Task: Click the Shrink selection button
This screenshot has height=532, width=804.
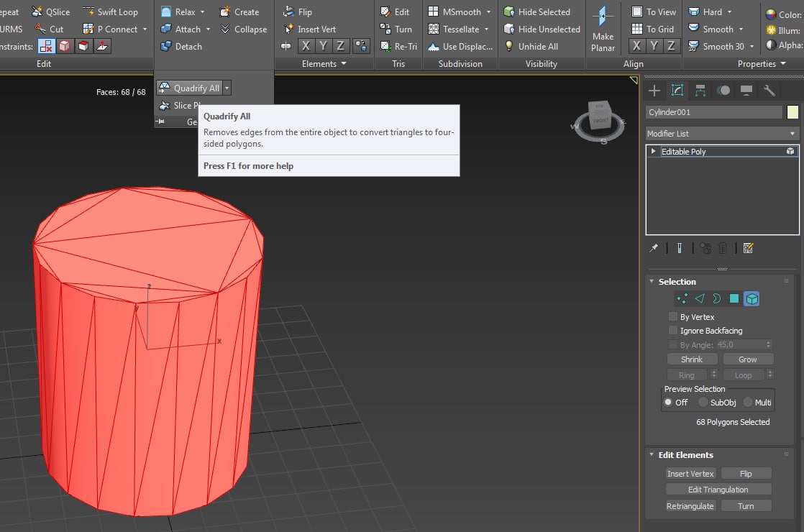Action: [692, 359]
